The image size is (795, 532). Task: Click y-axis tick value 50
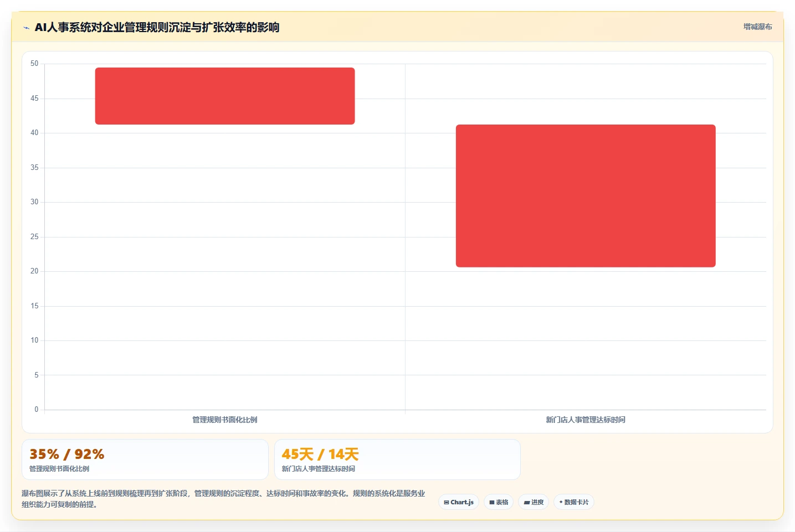point(34,64)
